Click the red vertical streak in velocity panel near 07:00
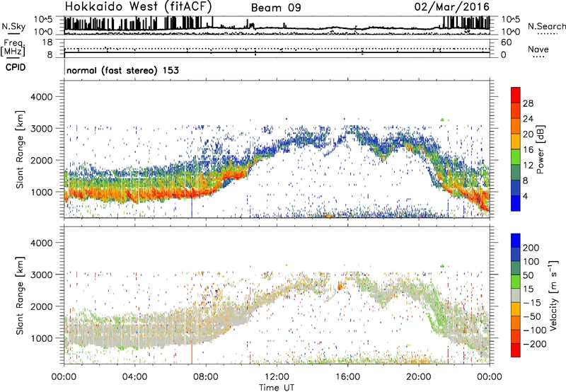The image size is (566, 392). pyautogui.click(x=192, y=354)
